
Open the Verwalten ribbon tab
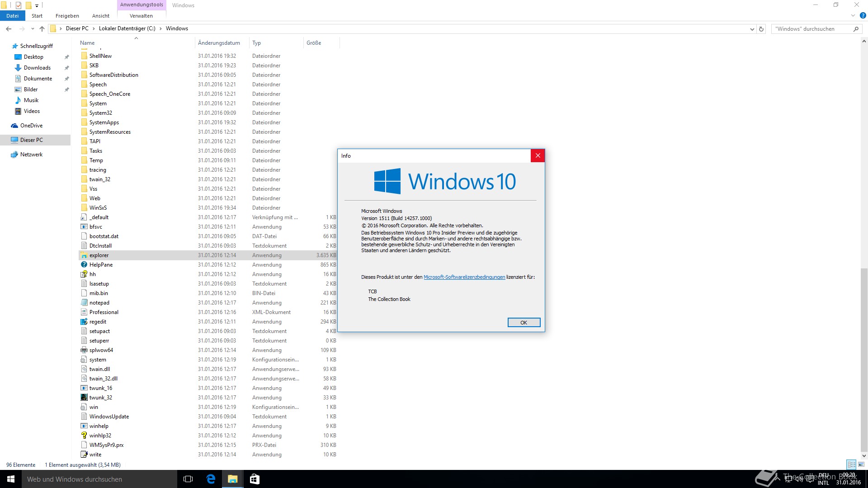pos(141,16)
